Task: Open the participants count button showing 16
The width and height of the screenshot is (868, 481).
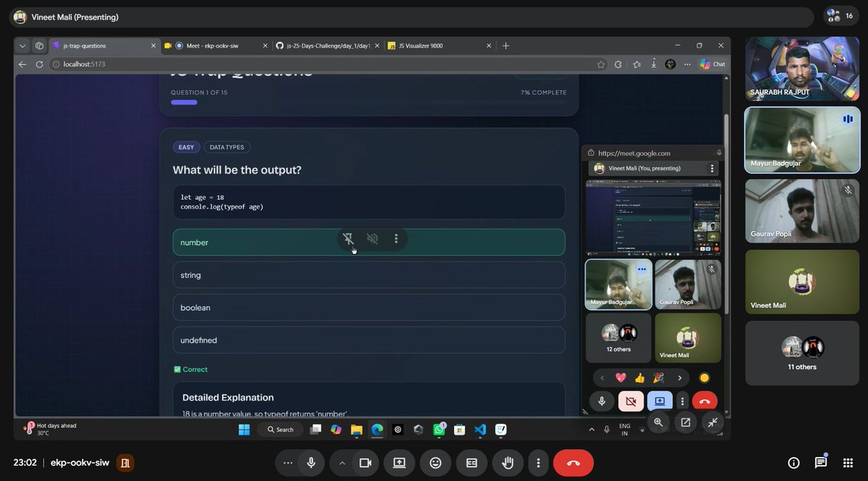Action: coord(841,16)
